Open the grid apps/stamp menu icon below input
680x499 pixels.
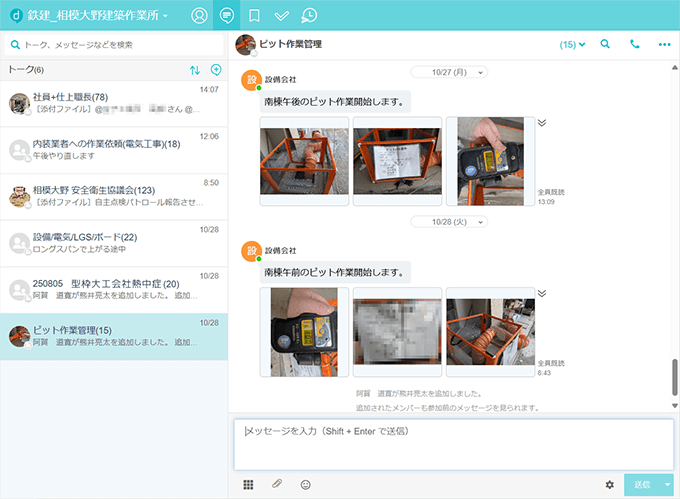pos(248,485)
